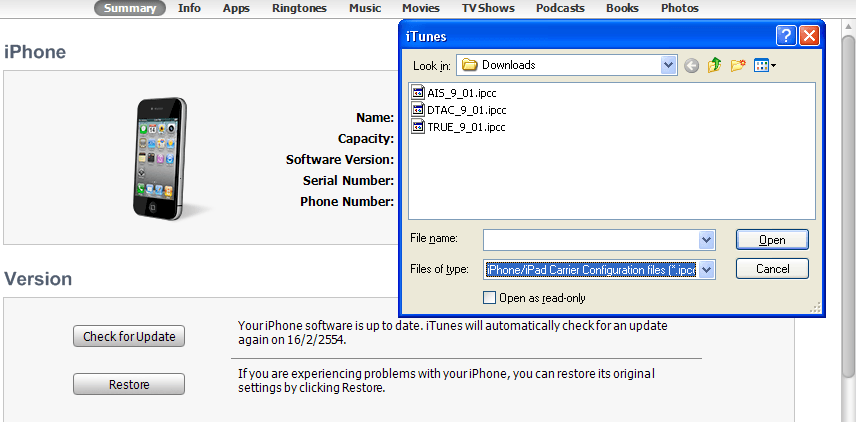Image resolution: width=856 pixels, height=422 pixels.
Task: Click the Restore button
Action: click(129, 385)
